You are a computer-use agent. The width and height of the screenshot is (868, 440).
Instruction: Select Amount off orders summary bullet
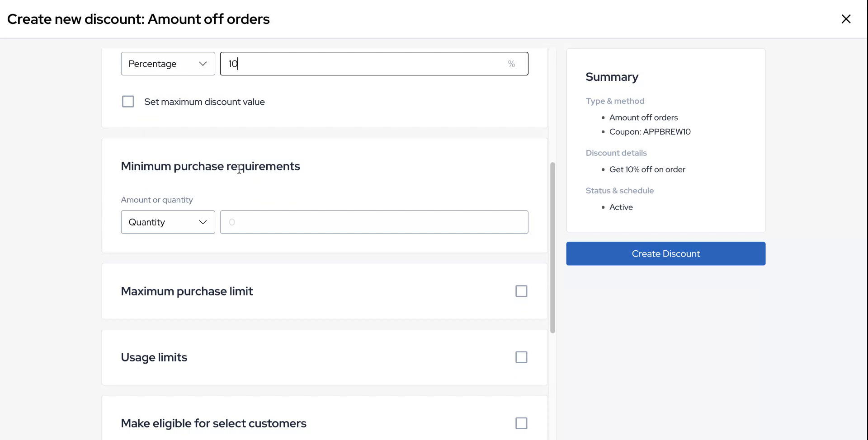coord(643,117)
